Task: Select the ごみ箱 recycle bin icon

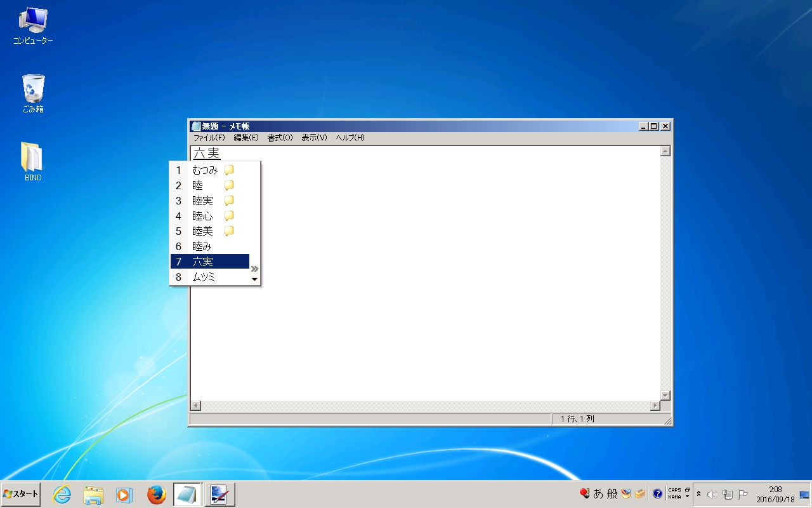Action: [x=33, y=94]
